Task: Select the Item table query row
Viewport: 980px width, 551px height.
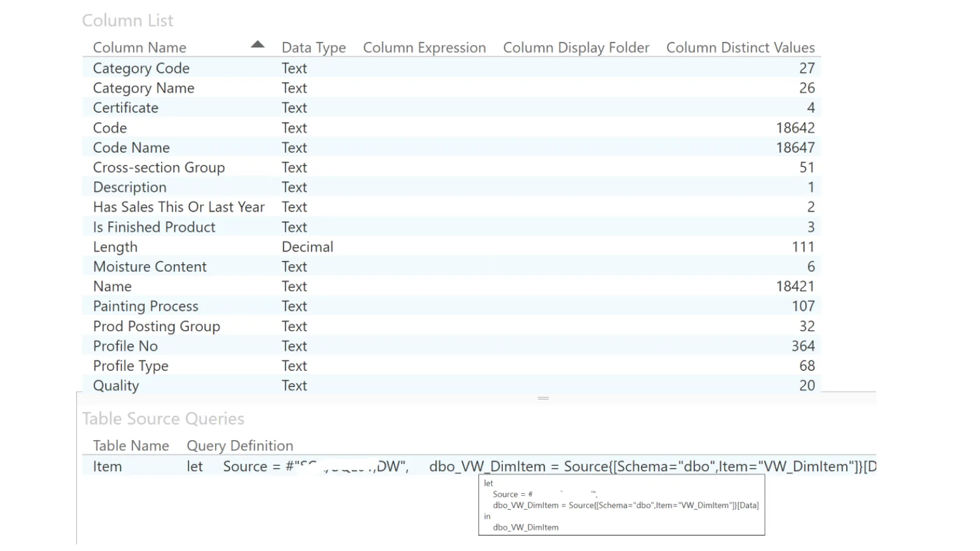Action: pos(107,466)
